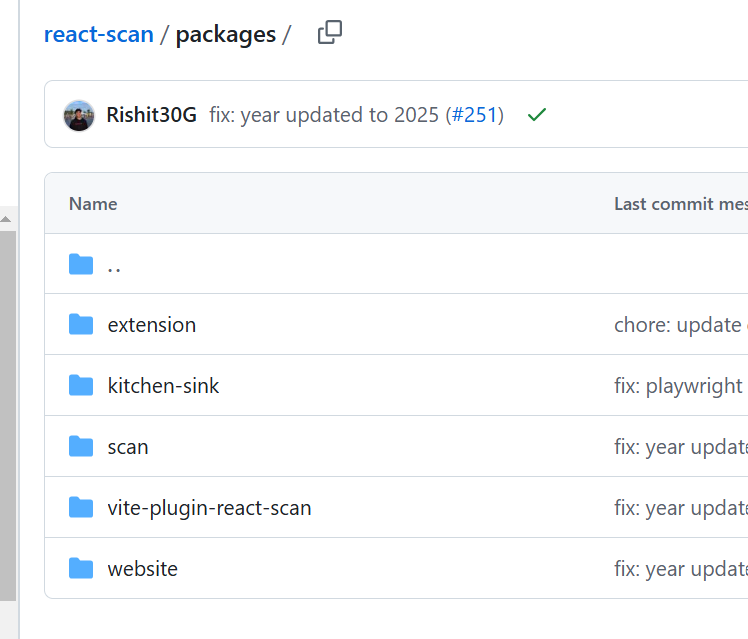Click the 'Last commit message' column header
This screenshot has height=639, width=748.
point(681,204)
